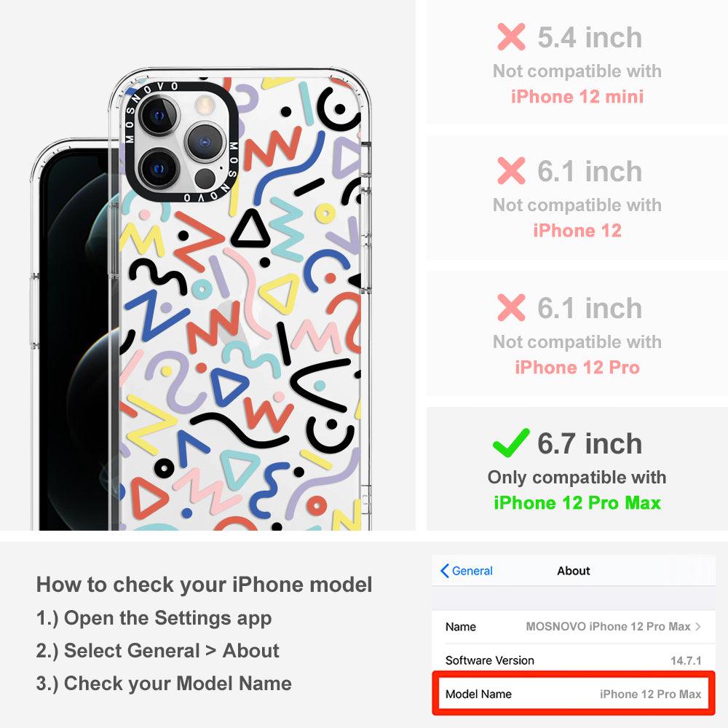Click the red X beside 5.4 inch
Image resolution: width=728 pixels, height=728 pixels.
[511, 36]
